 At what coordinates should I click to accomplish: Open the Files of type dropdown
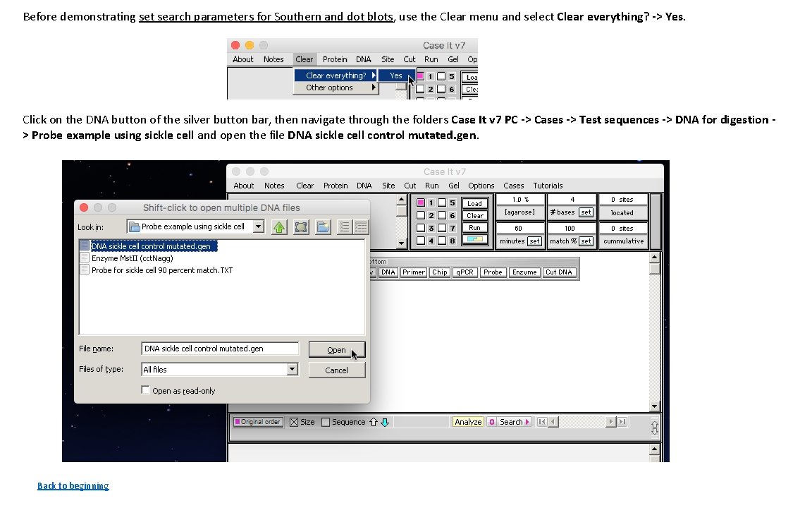point(293,369)
